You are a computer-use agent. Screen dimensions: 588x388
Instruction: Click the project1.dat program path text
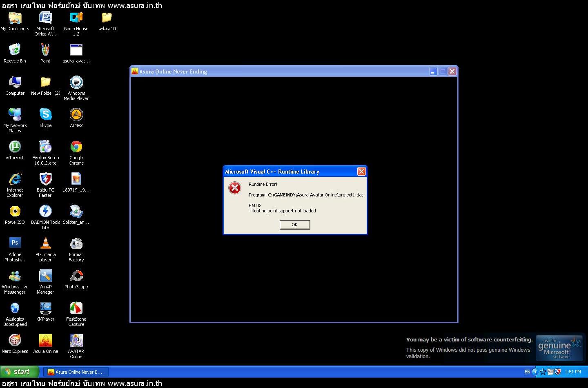306,195
